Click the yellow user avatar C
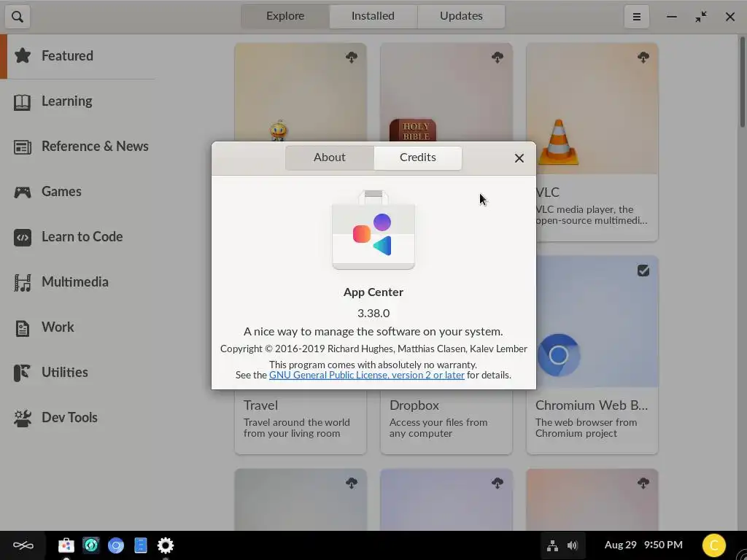747x560 pixels. click(713, 545)
